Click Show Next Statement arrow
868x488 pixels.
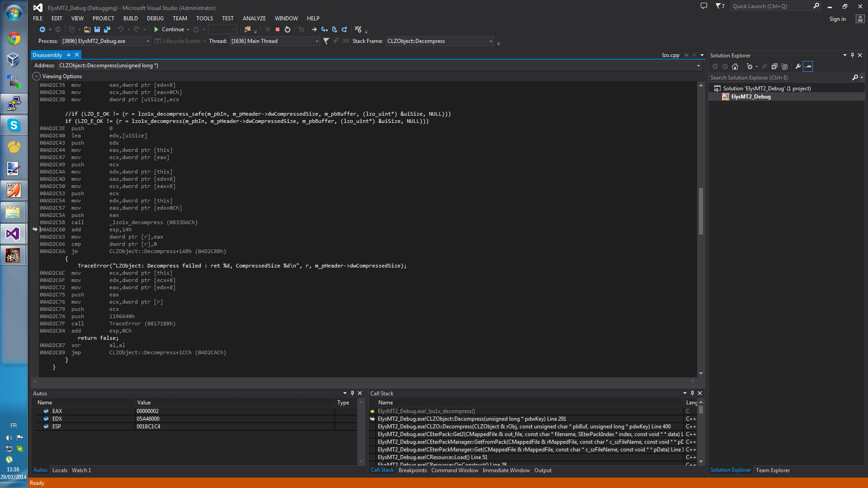coord(314,29)
